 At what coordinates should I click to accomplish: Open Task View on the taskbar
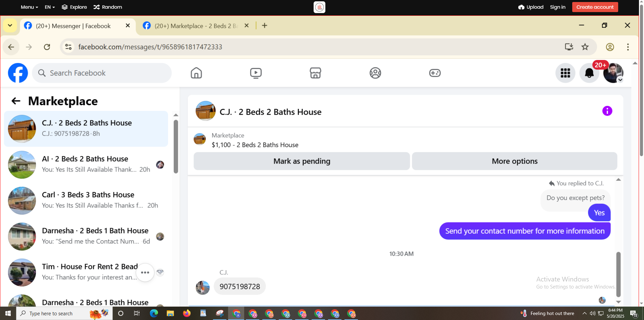tap(137, 313)
